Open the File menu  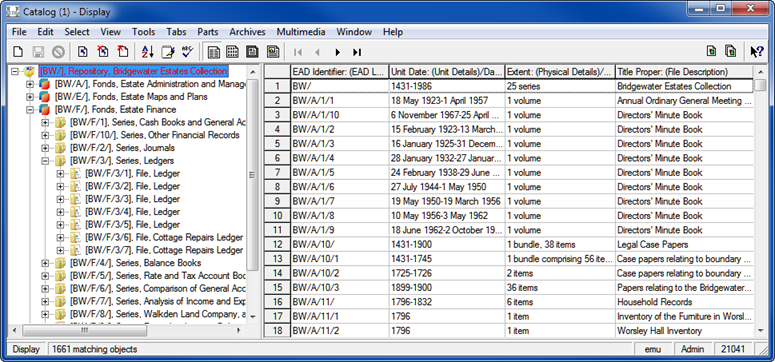(x=19, y=32)
